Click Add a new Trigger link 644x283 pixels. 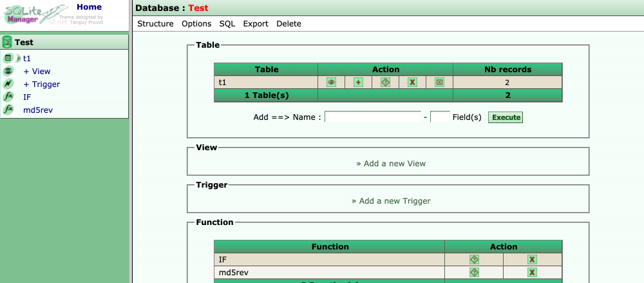pyautogui.click(x=391, y=201)
